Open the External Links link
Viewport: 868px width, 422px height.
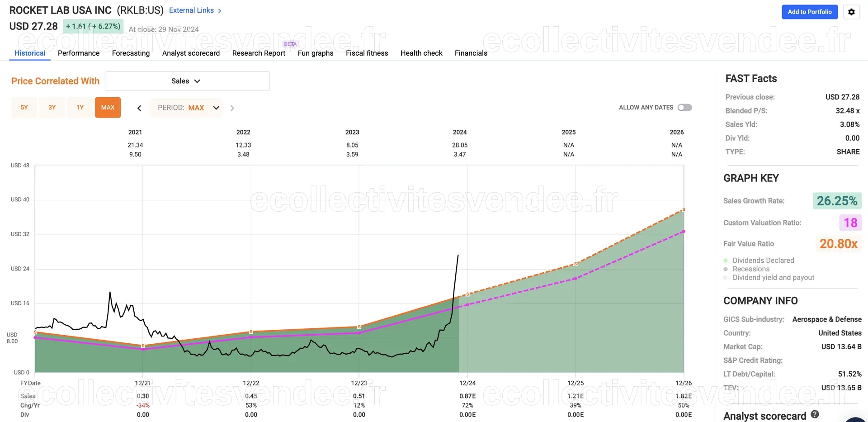pyautogui.click(x=191, y=10)
